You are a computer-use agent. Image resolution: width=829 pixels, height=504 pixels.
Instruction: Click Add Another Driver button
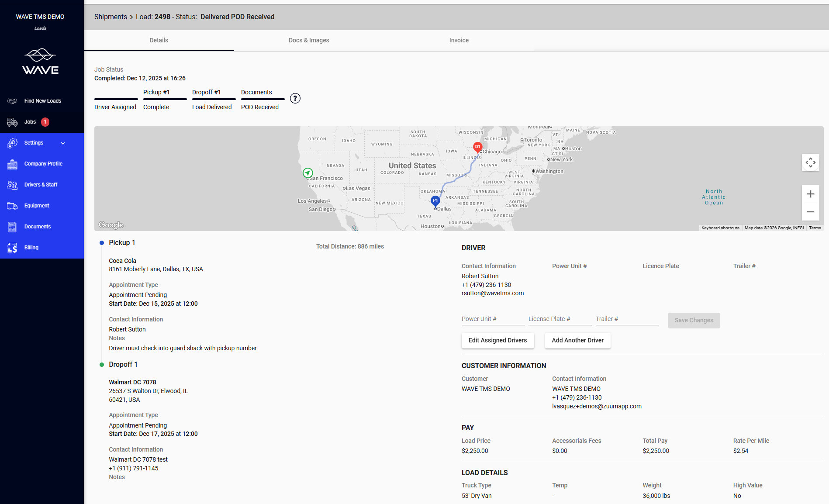pyautogui.click(x=577, y=340)
